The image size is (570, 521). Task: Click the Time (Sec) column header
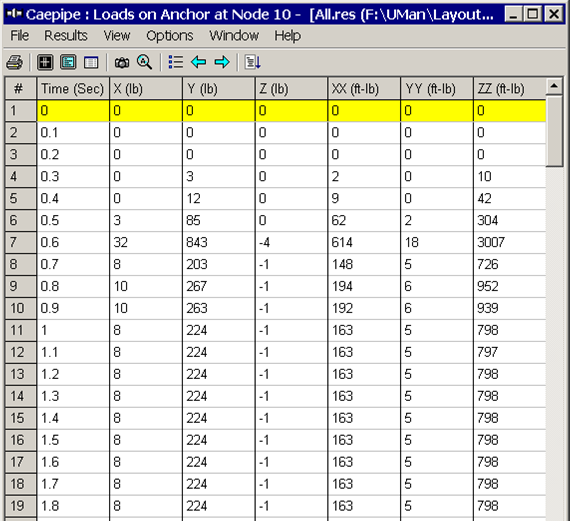[73, 89]
